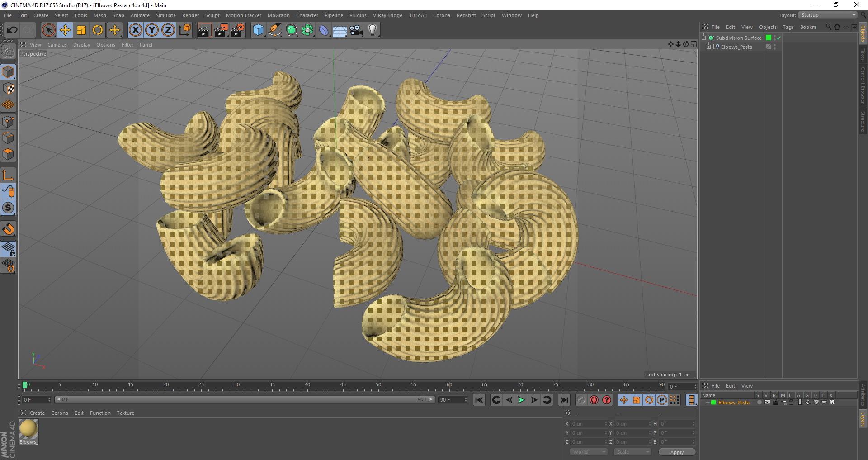Toggle Subdivision Surface visibility dots
The height and width of the screenshot is (460, 868).
pyautogui.click(x=774, y=38)
